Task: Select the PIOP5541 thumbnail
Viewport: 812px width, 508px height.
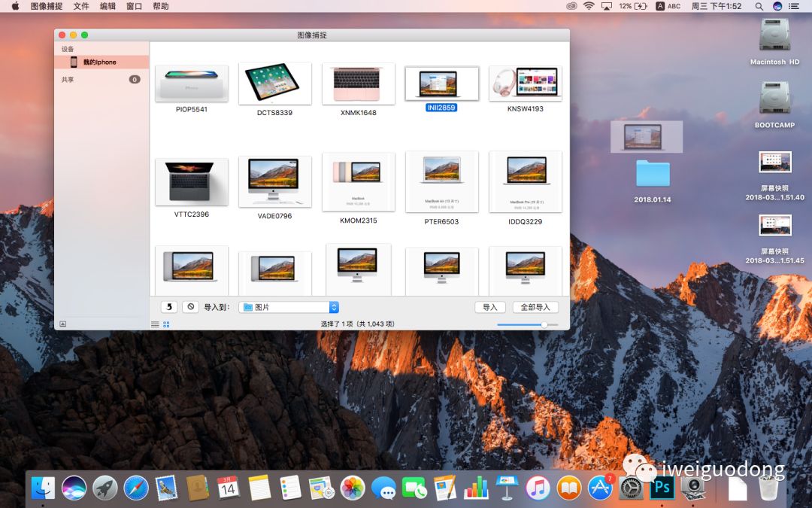Action: (x=191, y=84)
